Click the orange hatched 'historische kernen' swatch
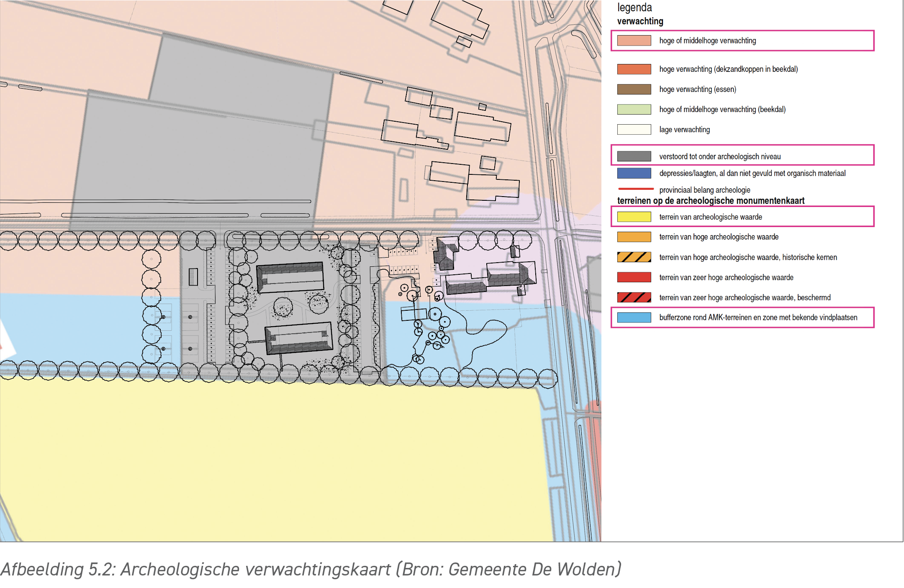 pyautogui.click(x=634, y=257)
